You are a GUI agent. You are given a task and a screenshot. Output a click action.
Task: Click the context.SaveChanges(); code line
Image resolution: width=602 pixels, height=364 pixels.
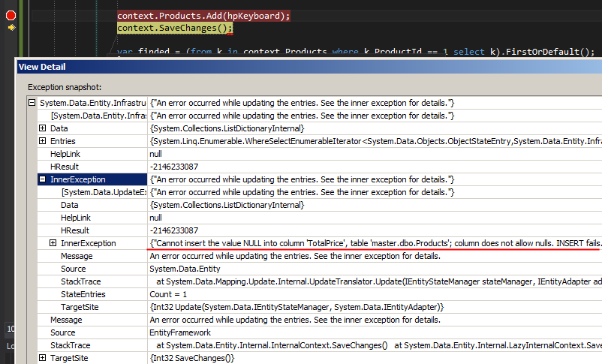coord(175,29)
